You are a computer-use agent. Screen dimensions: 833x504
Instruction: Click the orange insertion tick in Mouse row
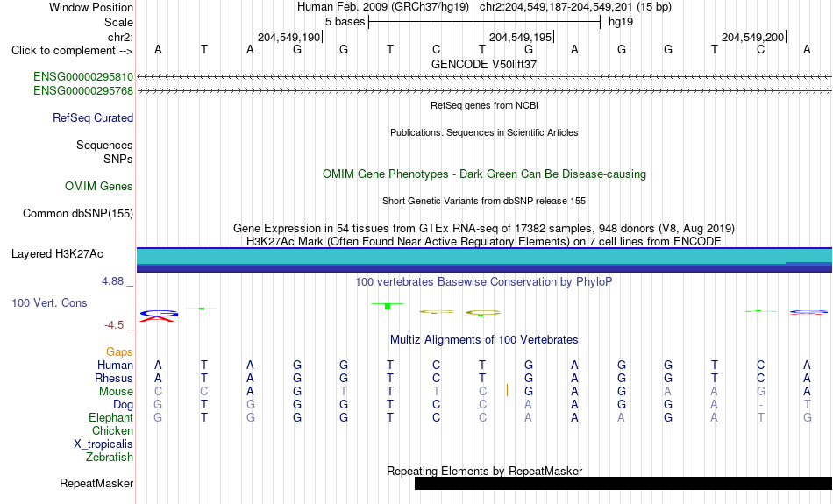[x=508, y=391]
